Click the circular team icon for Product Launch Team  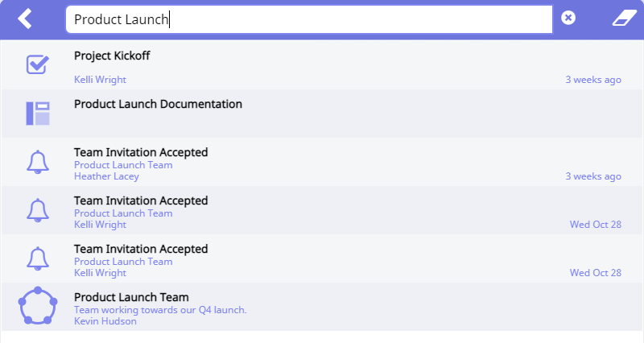(x=38, y=307)
